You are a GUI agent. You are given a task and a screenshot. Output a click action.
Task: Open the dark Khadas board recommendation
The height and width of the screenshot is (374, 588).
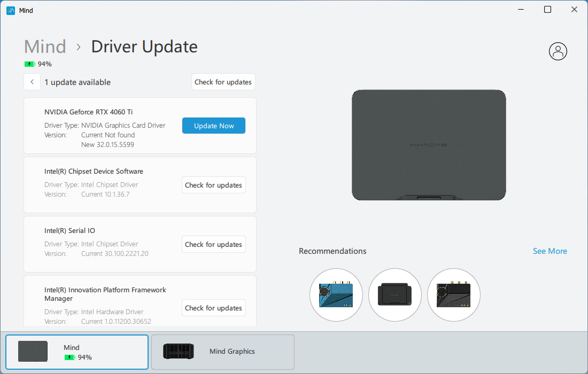pyautogui.click(x=454, y=295)
